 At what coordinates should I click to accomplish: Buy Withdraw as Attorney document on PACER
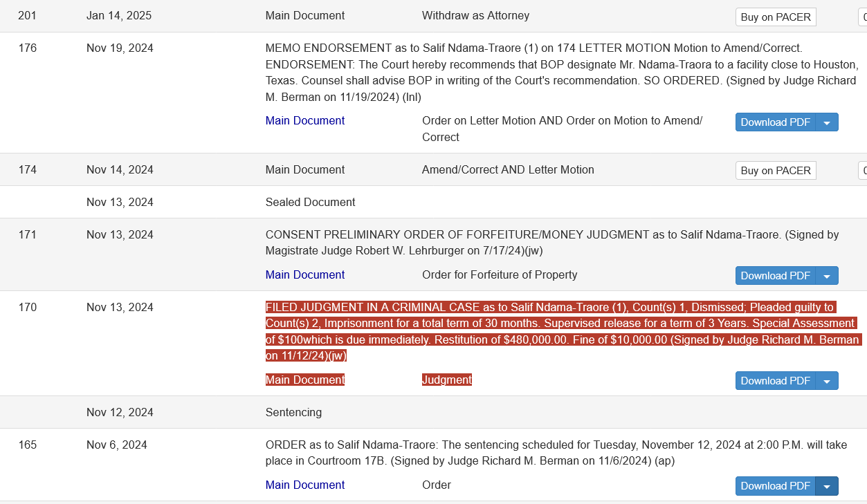click(x=776, y=17)
